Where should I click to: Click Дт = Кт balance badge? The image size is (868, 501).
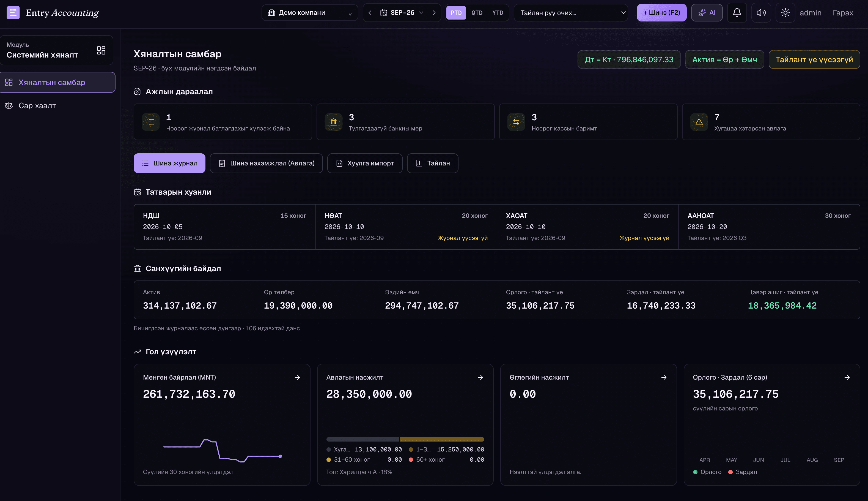click(629, 59)
